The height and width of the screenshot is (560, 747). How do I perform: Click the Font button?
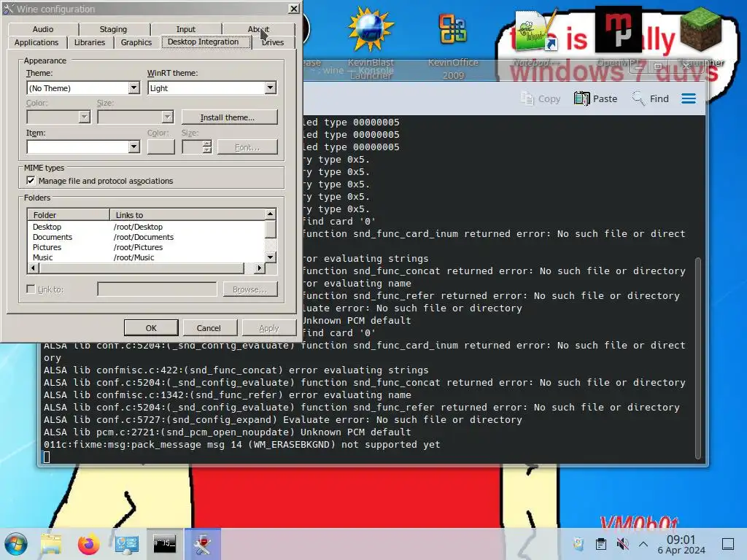[247, 147]
